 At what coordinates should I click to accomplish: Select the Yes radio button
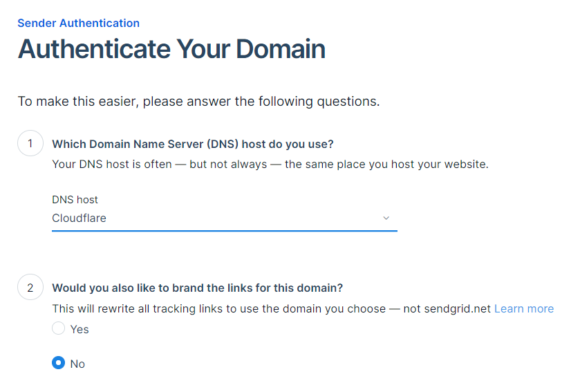pyautogui.click(x=59, y=328)
